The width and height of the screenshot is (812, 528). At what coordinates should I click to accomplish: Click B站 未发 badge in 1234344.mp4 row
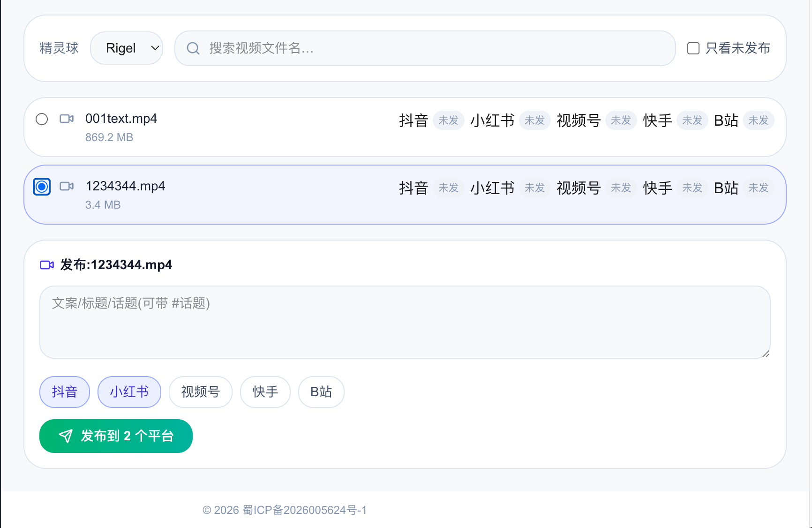click(x=758, y=188)
